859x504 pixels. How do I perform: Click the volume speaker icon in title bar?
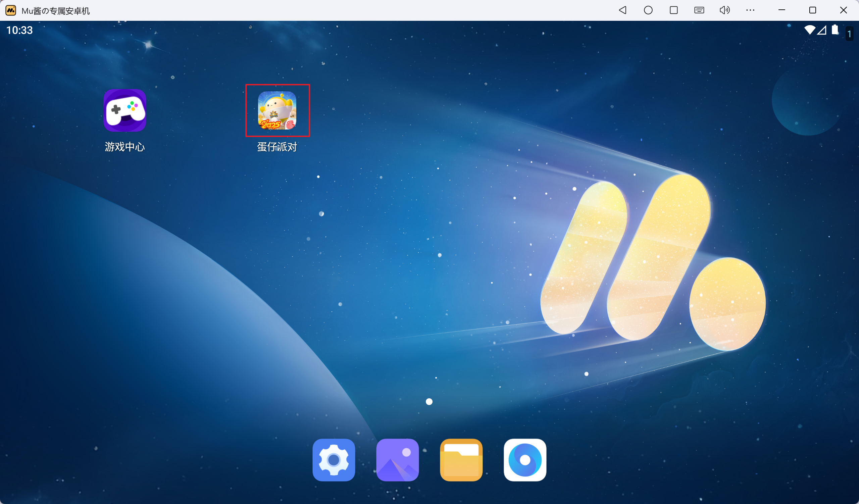[724, 10]
